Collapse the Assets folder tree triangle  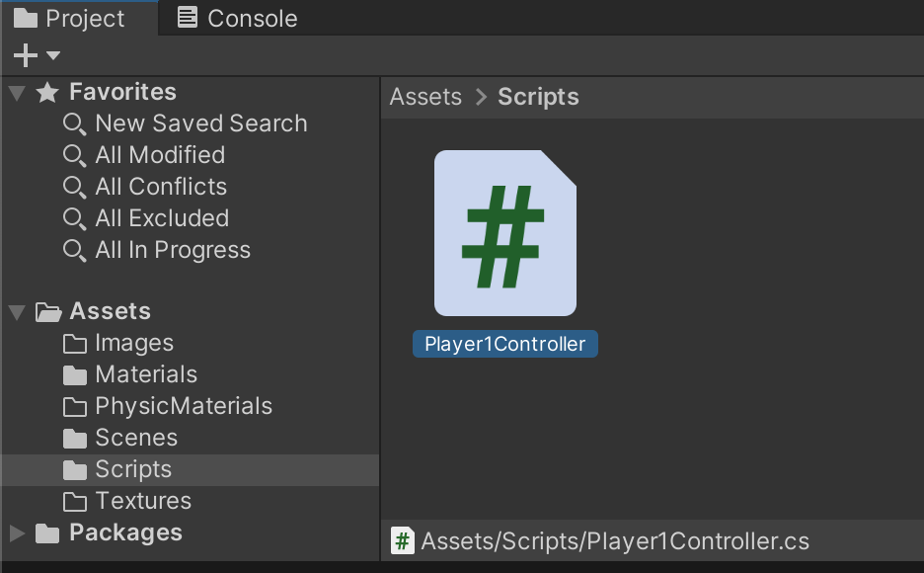tap(17, 312)
